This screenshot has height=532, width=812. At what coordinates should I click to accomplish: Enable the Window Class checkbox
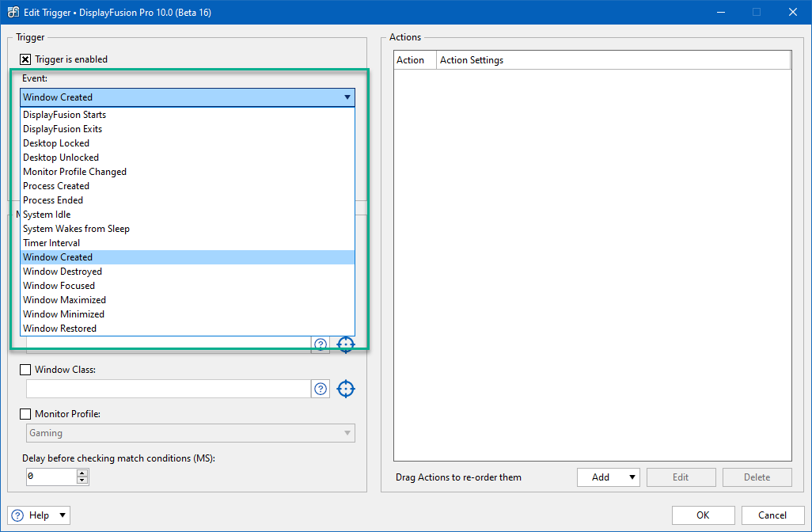click(x=25, y=370)
